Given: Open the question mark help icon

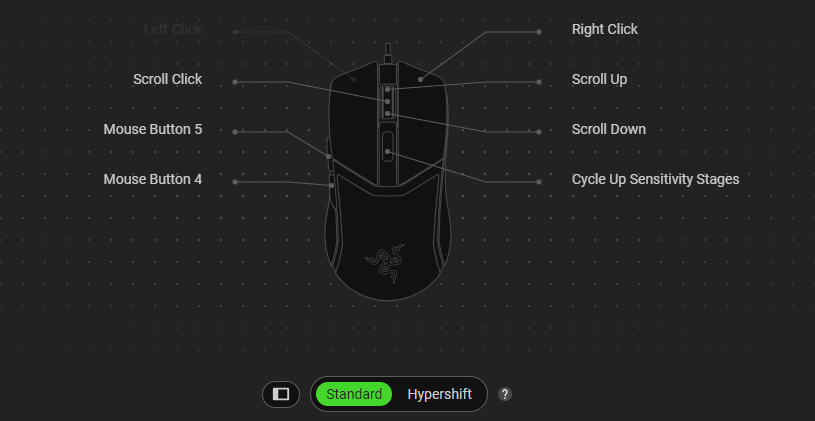Looking at the screenshot, I should [505, 394].
